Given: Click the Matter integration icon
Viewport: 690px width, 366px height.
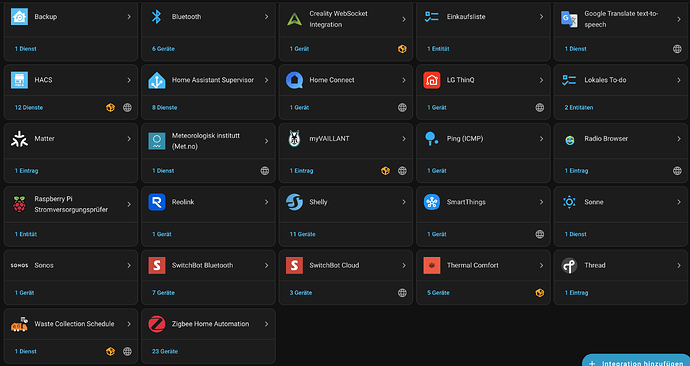Looking at the screenshot, I should click(19, 139).
